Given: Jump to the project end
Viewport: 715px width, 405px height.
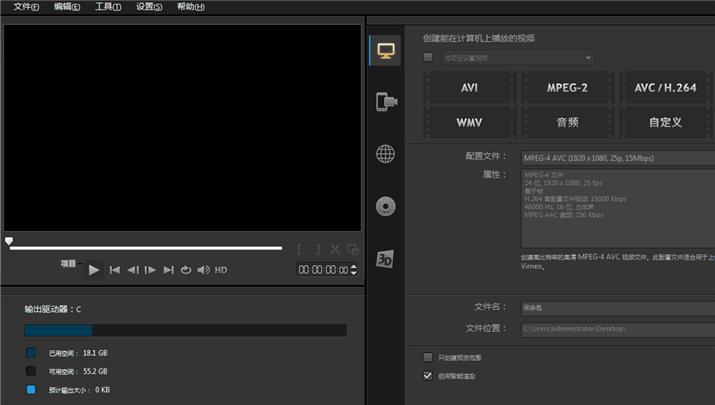Looking at the screenshot, I should [x=168, y=270].
